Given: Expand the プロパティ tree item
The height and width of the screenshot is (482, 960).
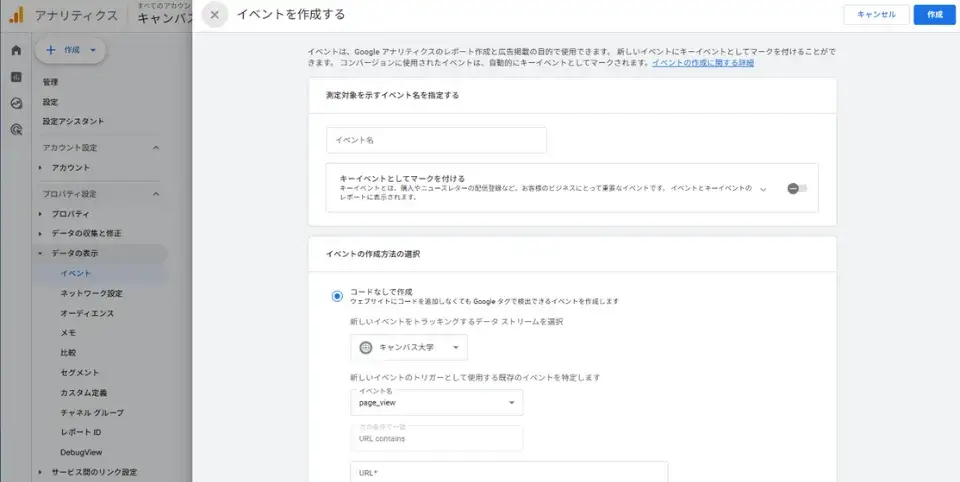Looking at the screenshot, I should click(40, 214).
